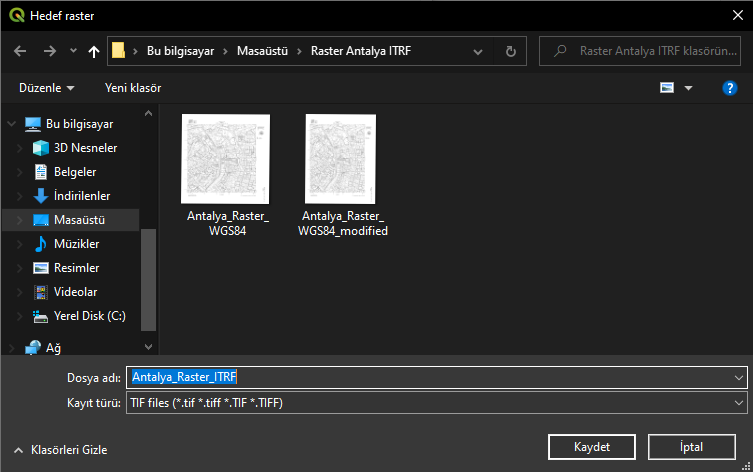Open Videolar in the sidebar
Screen dimensions: 753x472
pos(75,292)
